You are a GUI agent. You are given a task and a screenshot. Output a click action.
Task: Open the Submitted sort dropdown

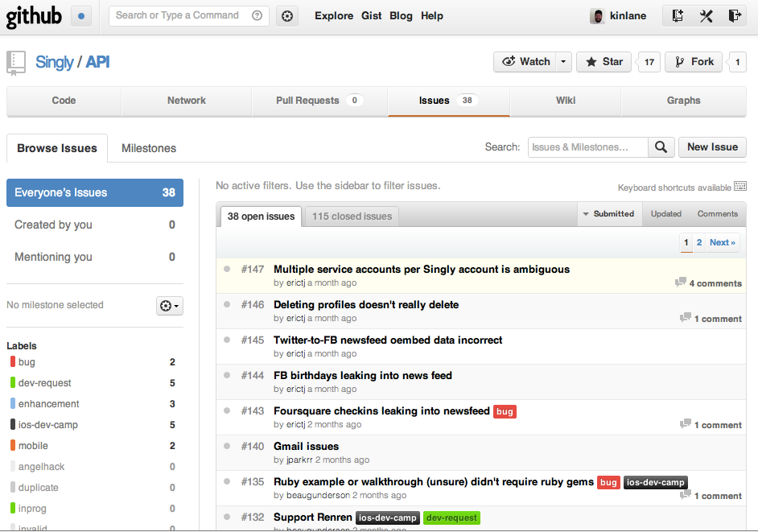point(609,213)
